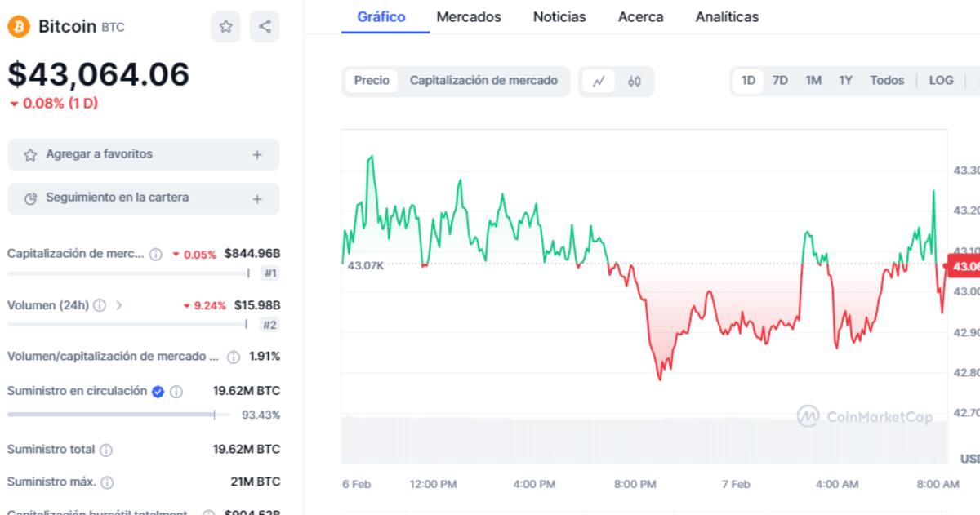The width and height of the screenshot is (980, 515).
Task: Expand Agregar a favoritos with the plus
Action: (256, 153)
